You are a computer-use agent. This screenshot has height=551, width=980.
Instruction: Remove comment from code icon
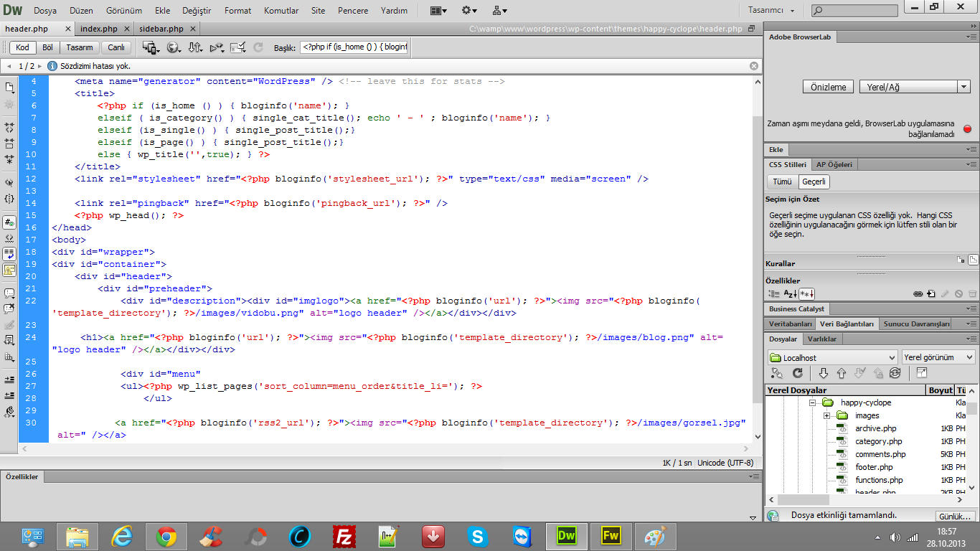tap(9, 309)
